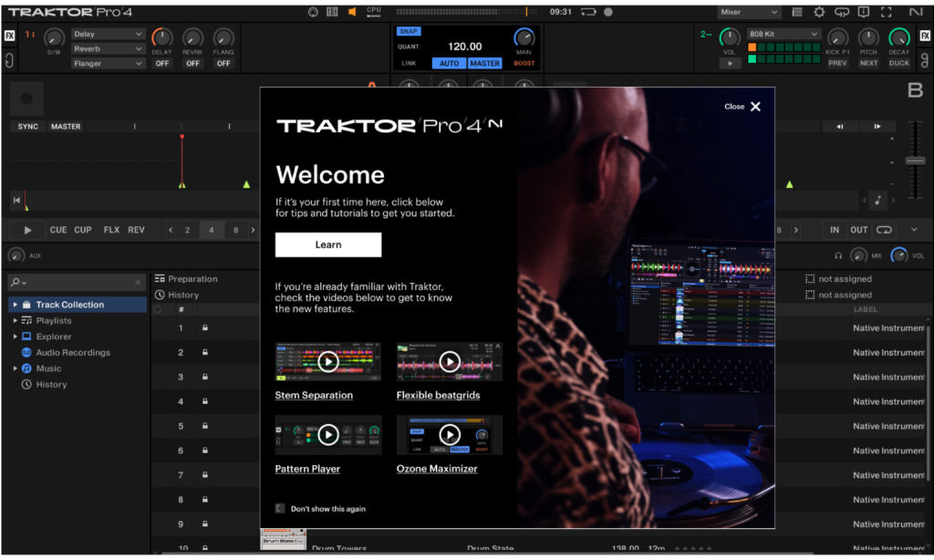Screen dimensions: 934x560
Task: Click the History clock icon in sidebar
Action: [x=26, y=384]
